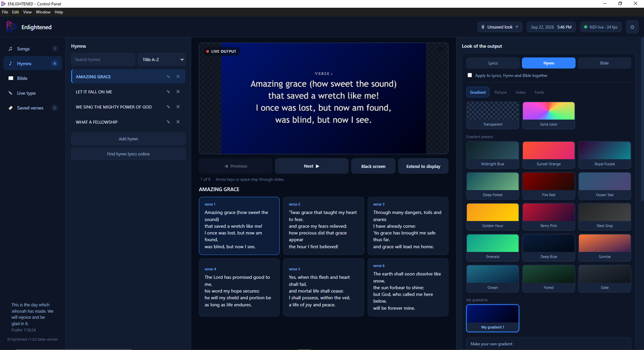The height and width of the screenshot is (350, 644).
Task: Click the Black screen button
Action: pyautogui.click(x=373, y=166)
